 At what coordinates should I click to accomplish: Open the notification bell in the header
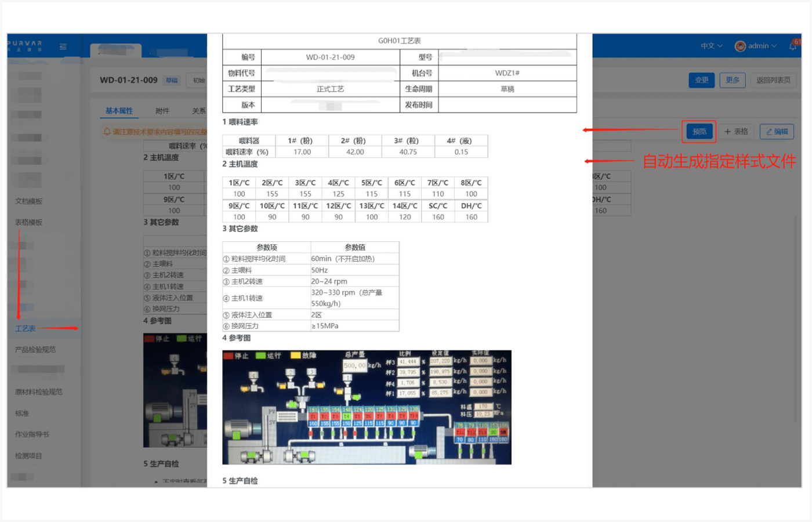793,46
